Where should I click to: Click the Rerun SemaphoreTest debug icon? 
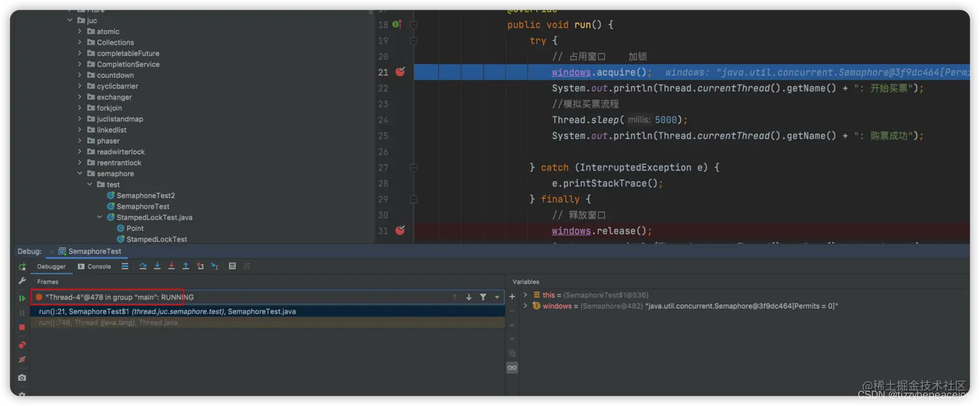[22, 267]
